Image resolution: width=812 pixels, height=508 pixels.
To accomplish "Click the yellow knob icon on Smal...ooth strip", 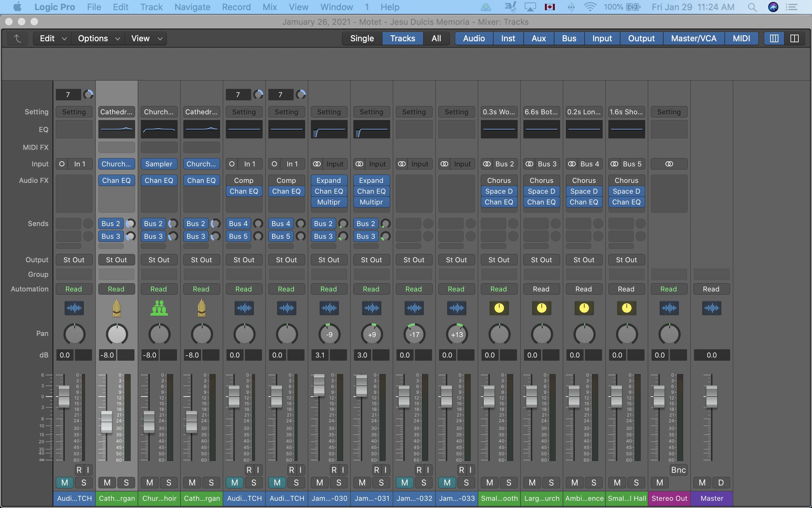I will click(x=499, y=308).
